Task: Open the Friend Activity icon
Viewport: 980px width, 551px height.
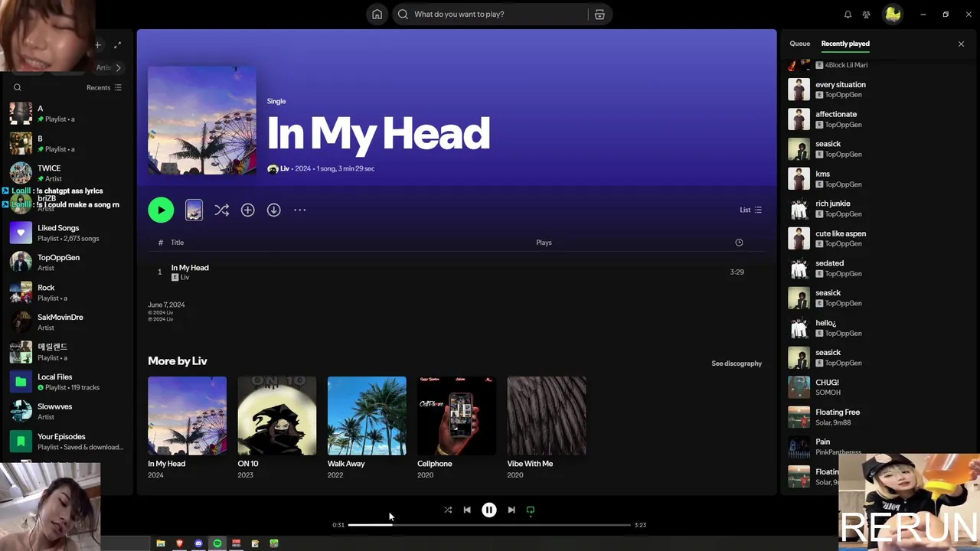Action: [866, 14]
